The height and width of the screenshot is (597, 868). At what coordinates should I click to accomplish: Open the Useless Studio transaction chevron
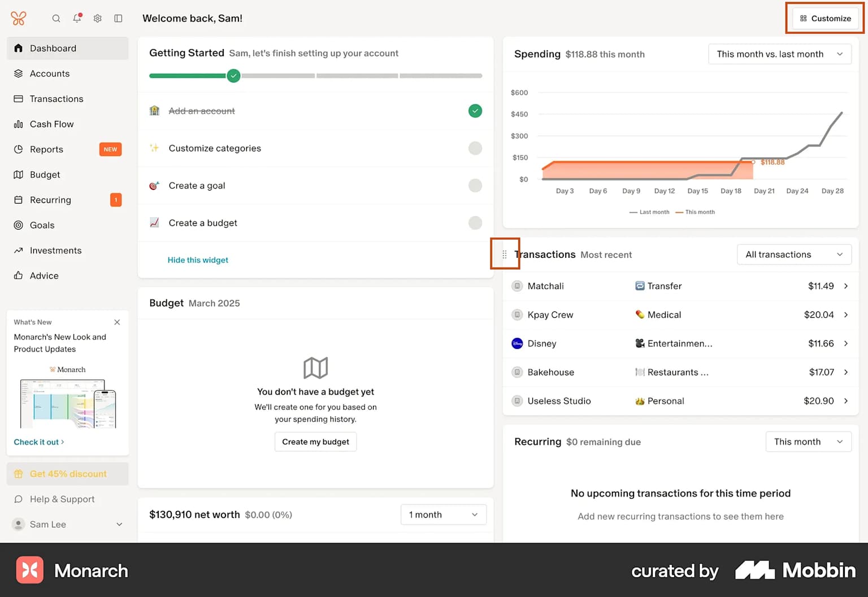tap(846, 401)
